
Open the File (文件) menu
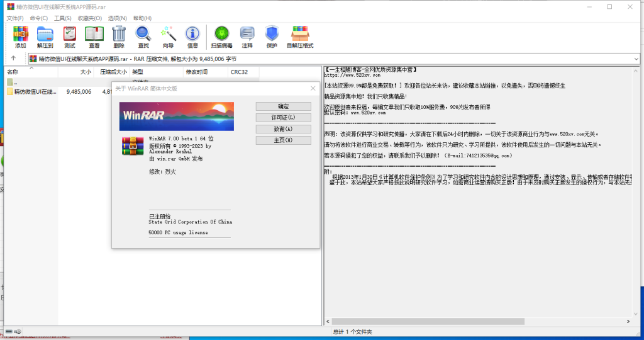pyautogui.click(x=15, y=18)
